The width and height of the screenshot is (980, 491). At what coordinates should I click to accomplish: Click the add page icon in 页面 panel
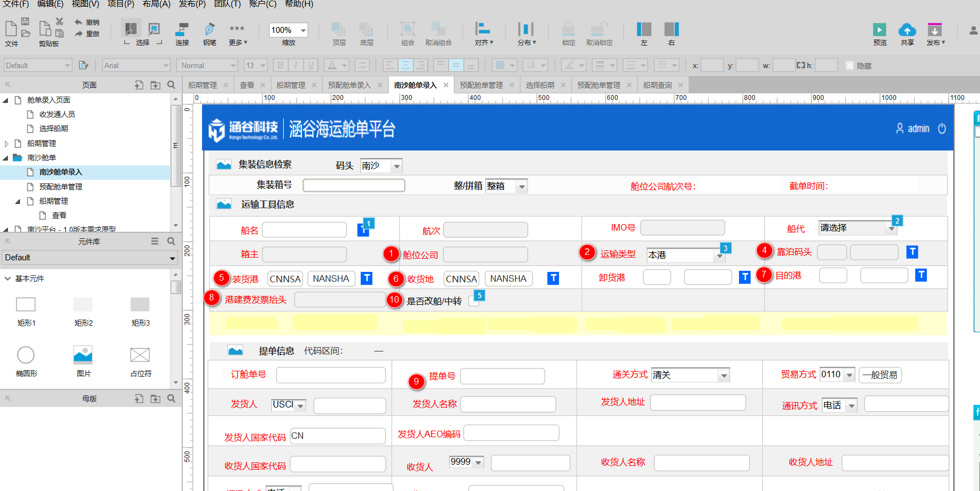point(139,85)
